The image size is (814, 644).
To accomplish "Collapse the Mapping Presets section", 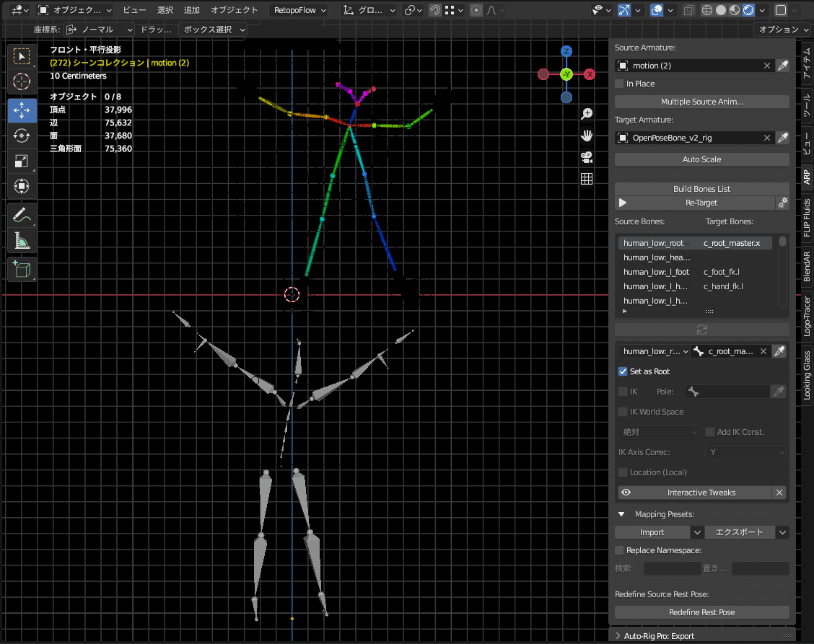I will (x=621, y=514).
